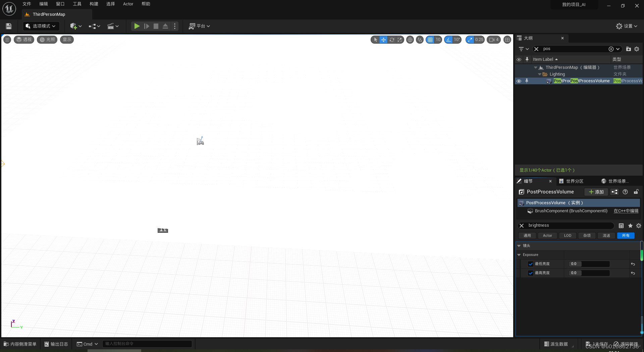
Task: Click the 光照 lit view mode button
Action: click(47, 40)
